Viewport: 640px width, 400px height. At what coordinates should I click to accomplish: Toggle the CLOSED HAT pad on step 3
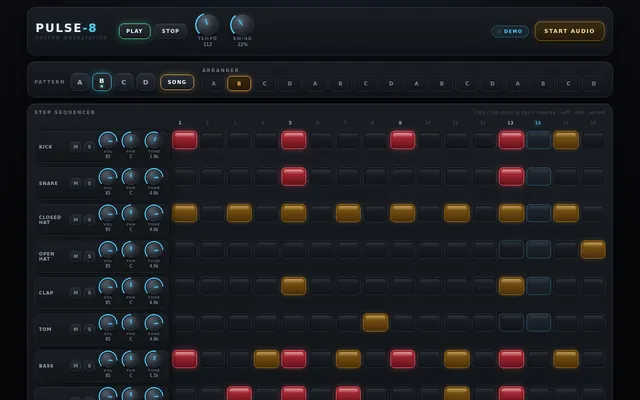click(x=239, y=213)
